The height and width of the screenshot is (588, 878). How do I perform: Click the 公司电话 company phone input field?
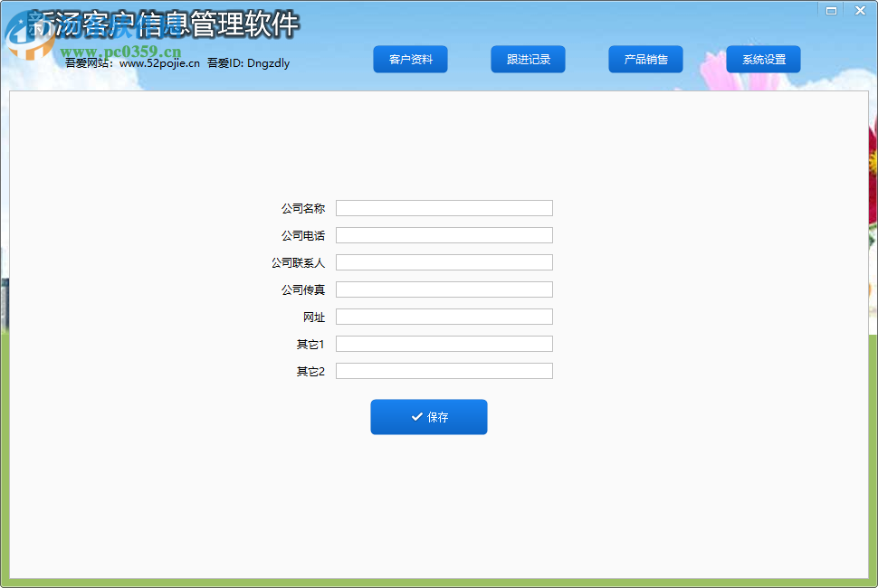(x=444, y=234)
